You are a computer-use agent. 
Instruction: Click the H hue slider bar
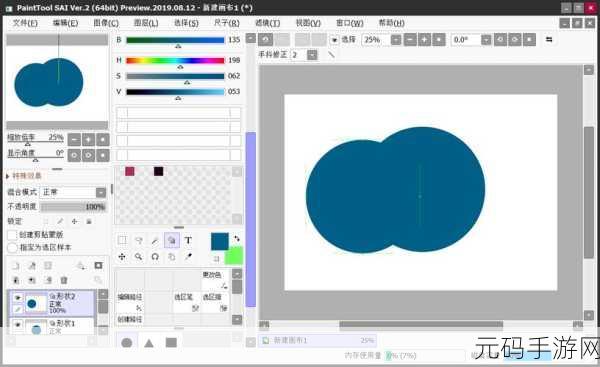175,60
